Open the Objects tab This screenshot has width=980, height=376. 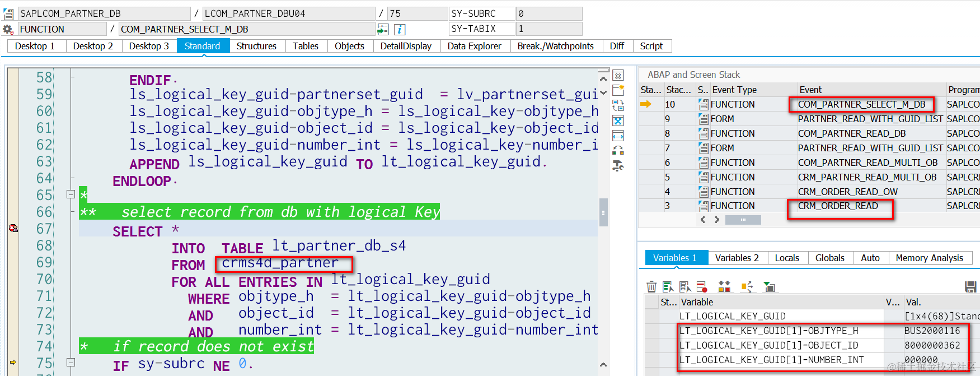(350, 46)
